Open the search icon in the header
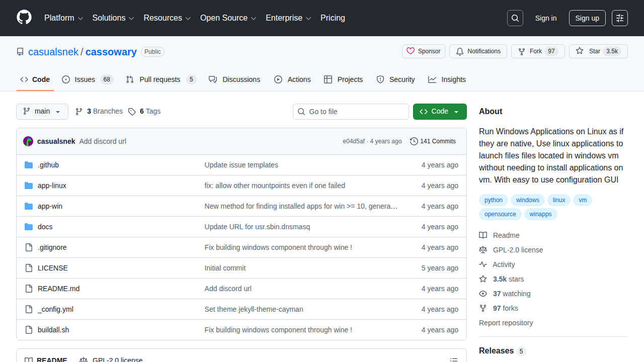Viewport: 644px width, 362px height. click(x=515, y=18)
